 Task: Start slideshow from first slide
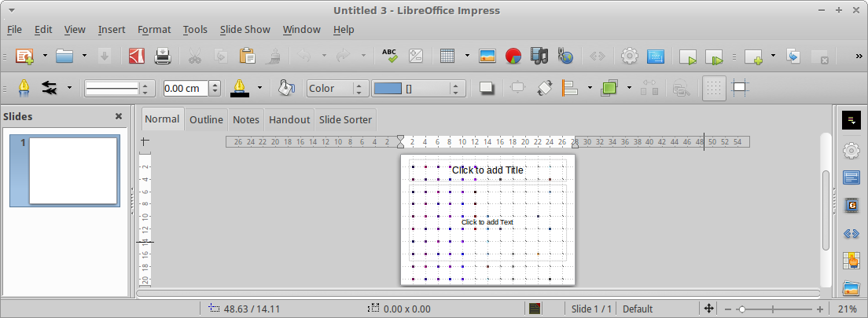pyautogui.click(x=688, y=57)
